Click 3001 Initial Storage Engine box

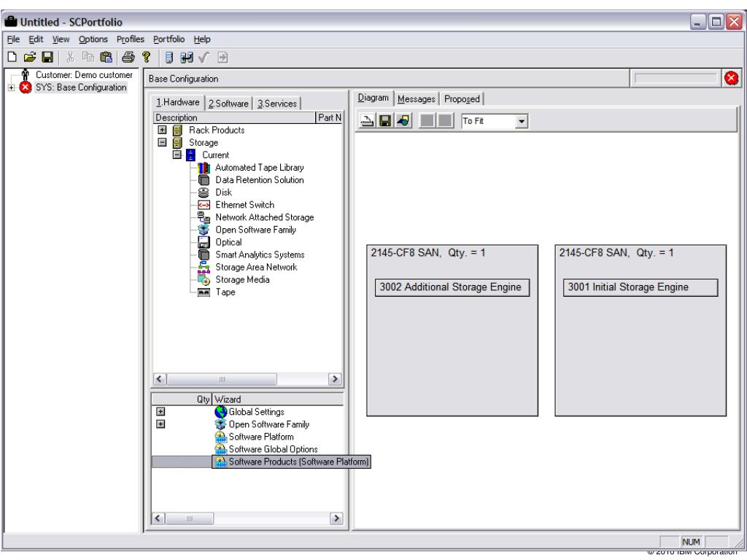coord(640,287)
